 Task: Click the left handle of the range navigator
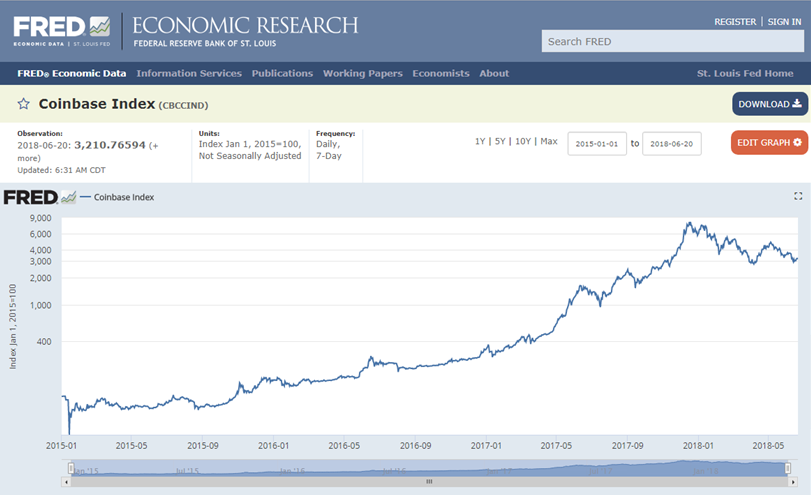71,468
